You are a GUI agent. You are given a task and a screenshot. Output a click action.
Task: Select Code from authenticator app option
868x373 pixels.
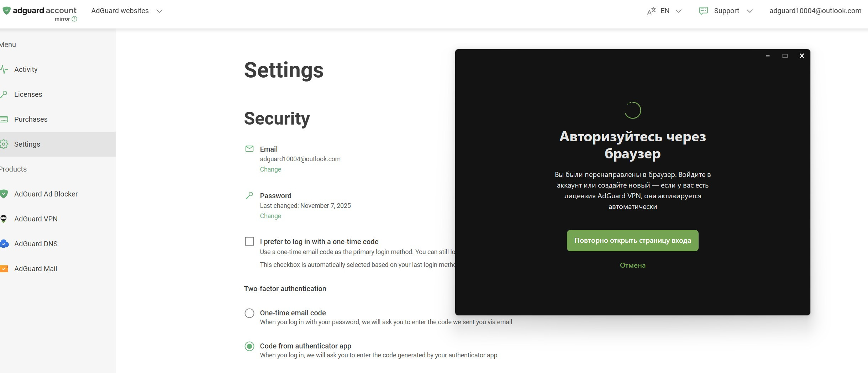coord(249,346)
